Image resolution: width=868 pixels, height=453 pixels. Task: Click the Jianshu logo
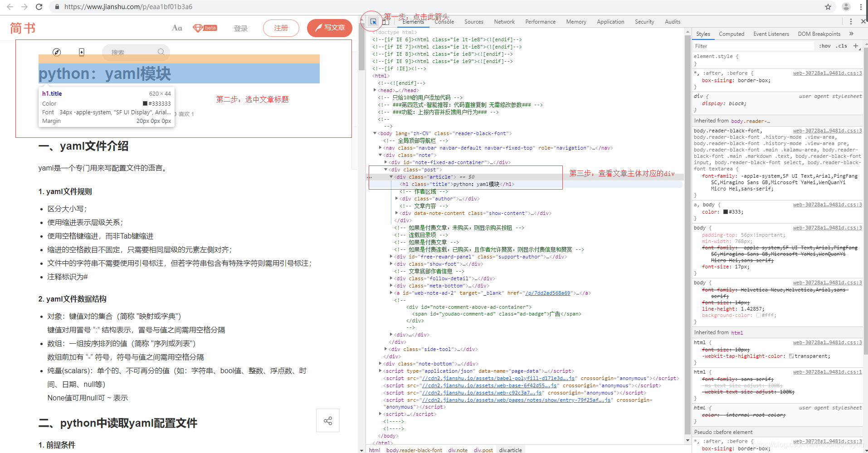pyautogui.click(x=23, y=28)
